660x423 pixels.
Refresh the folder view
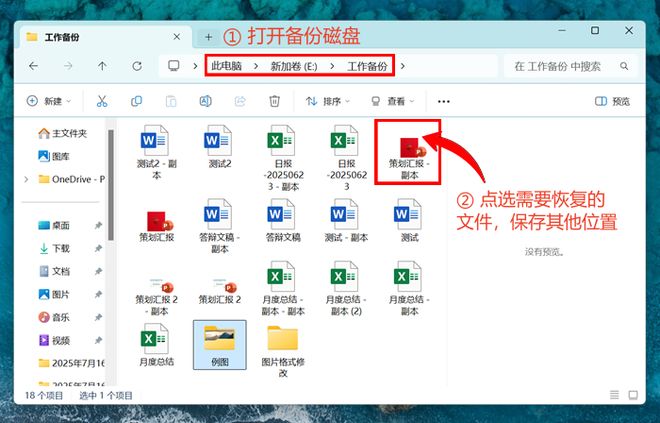(137, 66)
